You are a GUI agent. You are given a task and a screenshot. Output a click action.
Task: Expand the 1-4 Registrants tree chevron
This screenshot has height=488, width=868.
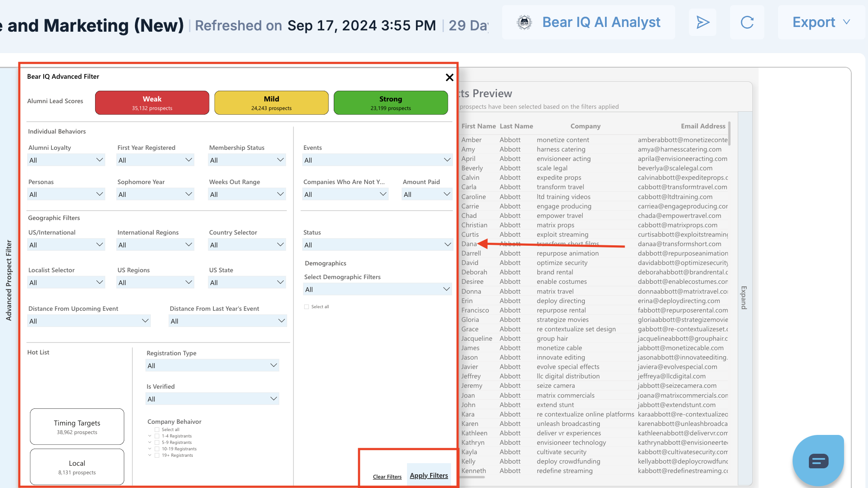point(150,436)
